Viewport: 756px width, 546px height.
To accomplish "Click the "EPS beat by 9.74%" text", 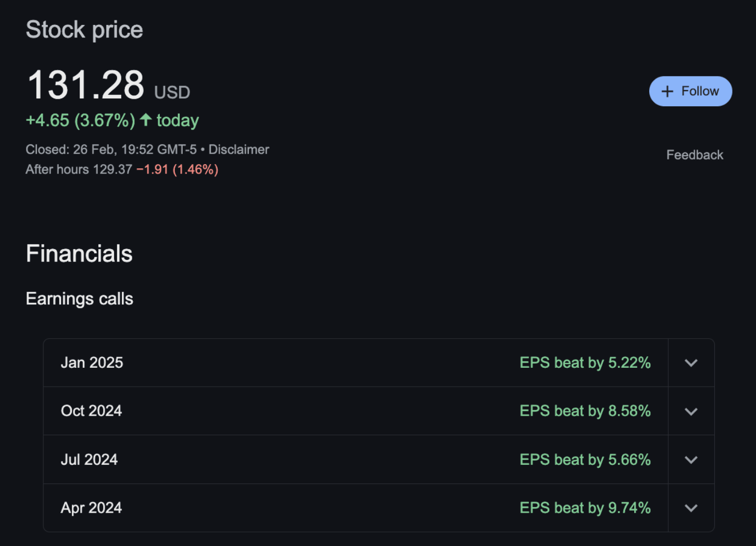I will (x=585, y=508).
